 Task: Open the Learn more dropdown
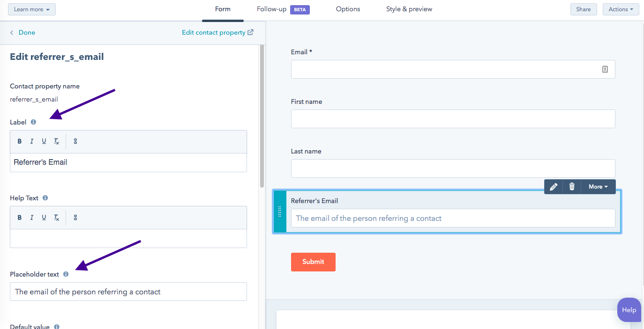pos(32,9)
